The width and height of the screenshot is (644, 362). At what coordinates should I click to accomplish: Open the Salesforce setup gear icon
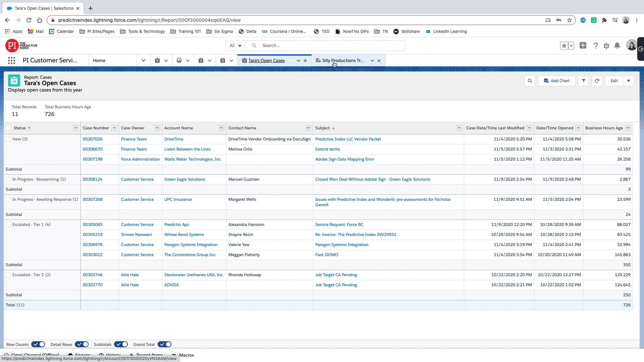[x=606, y=46]
